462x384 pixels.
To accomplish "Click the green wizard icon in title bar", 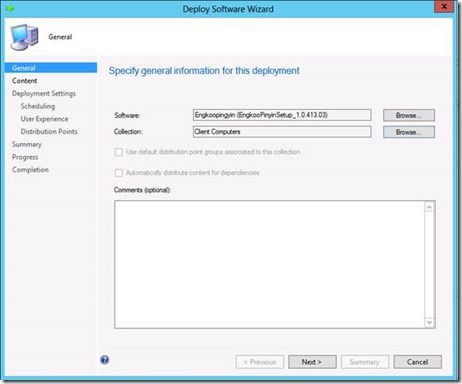I will 10,8.
